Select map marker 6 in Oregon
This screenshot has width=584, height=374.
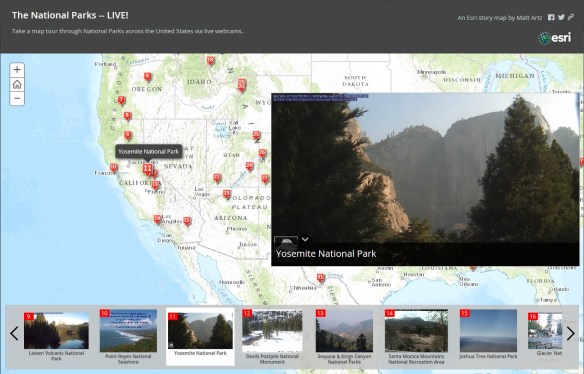147,77
